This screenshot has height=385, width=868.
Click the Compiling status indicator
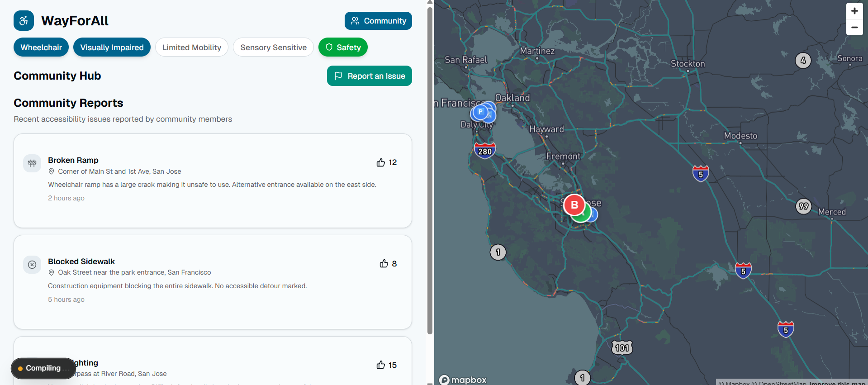coord(43,368)
